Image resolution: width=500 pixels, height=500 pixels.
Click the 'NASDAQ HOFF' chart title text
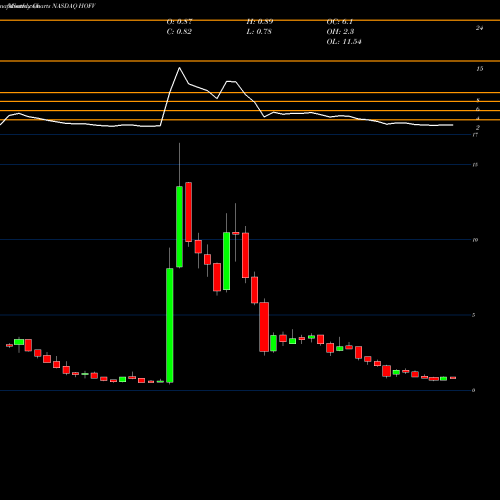(74, 6)
